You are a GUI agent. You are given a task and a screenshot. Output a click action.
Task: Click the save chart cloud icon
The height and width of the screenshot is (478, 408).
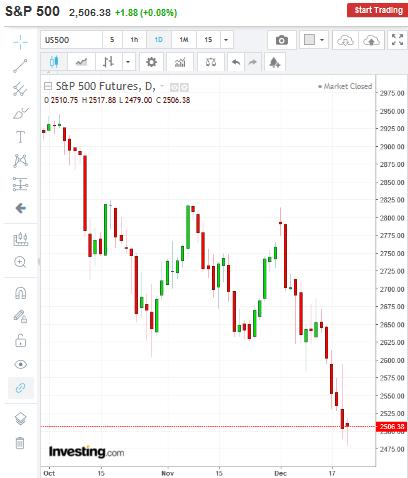[x=371, y=40]
